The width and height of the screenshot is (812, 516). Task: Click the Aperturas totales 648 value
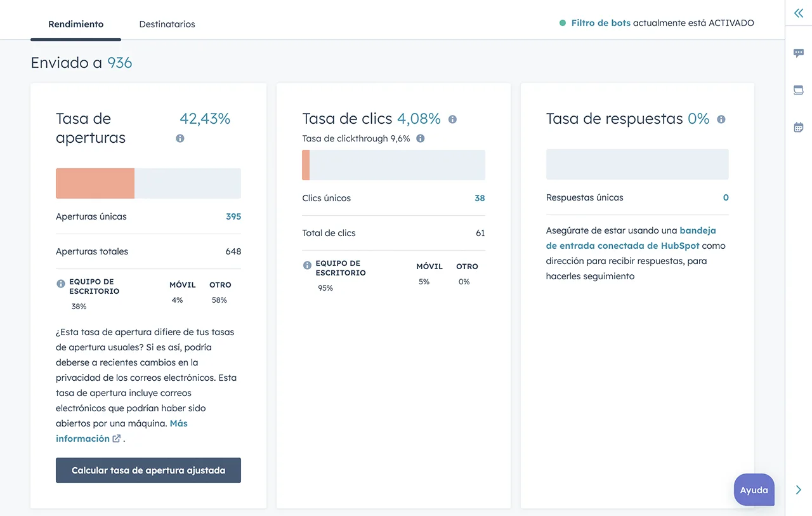233,251
